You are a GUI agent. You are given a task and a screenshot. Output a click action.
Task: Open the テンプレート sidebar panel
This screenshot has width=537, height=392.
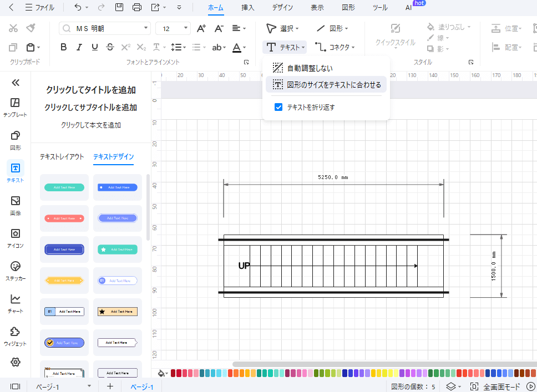(15, 108)
